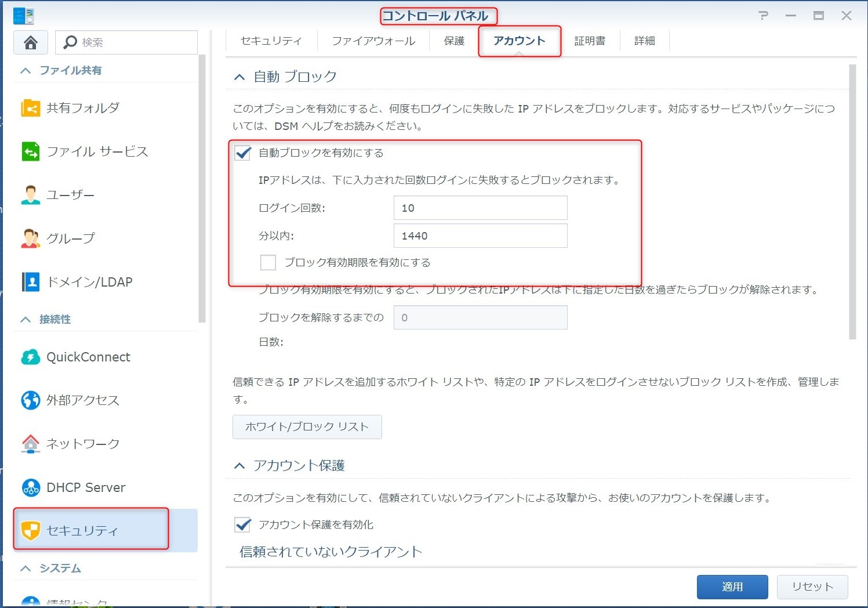
Task: Click the ログイン回数 input field
Action: pos(480,208)
